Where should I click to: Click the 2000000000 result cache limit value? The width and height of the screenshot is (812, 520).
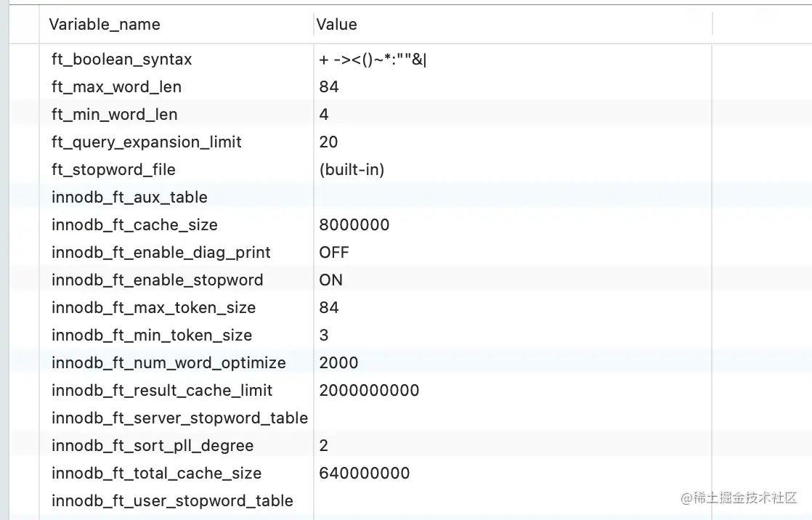point(369,390)
